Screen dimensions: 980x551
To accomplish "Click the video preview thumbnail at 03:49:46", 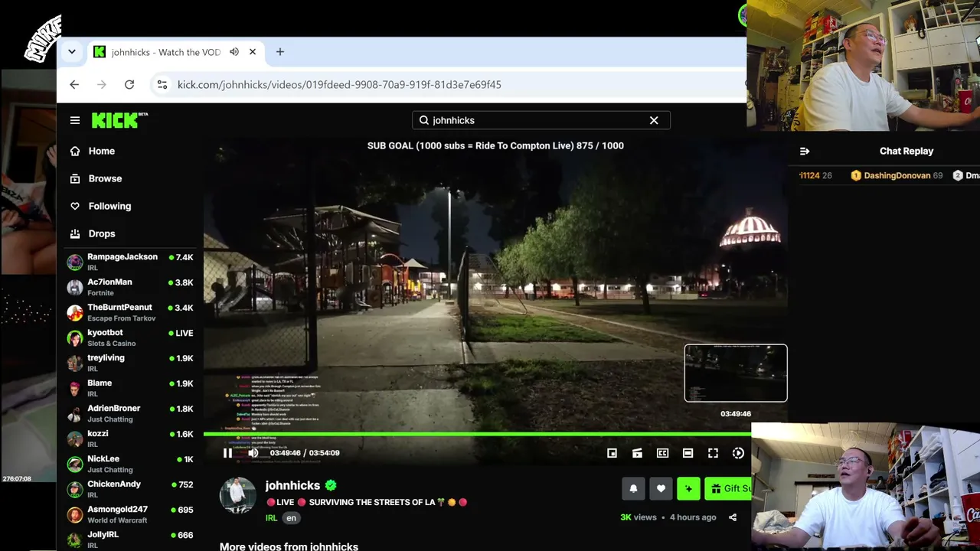I will 736,373.
